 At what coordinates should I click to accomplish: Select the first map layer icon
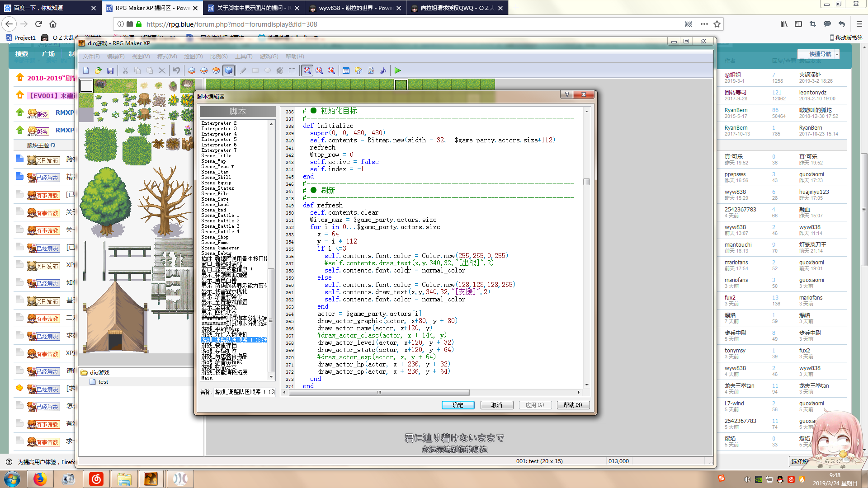(x=192, y=70)
